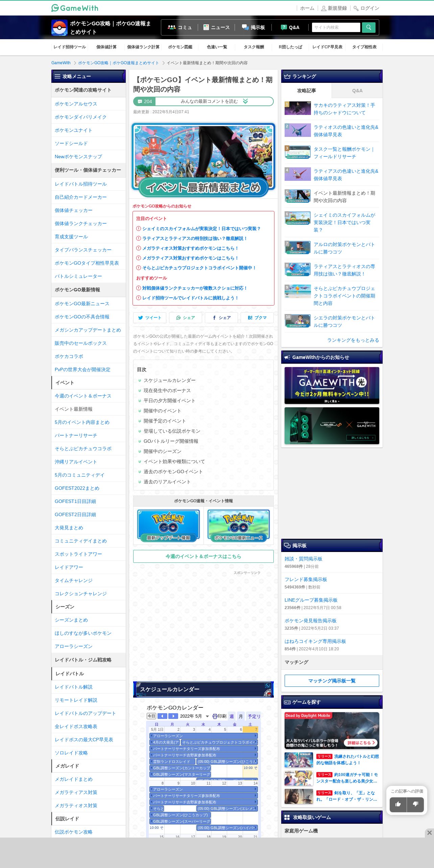Click the thumbs-down article rating icon
The width and height of the screenshot is (434, 868).
(x=415, y=804)
